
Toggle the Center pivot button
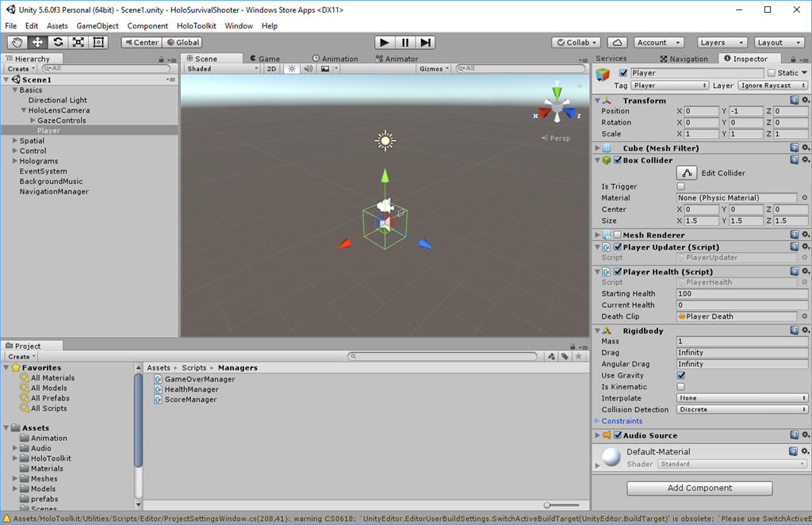coord(142,43)
